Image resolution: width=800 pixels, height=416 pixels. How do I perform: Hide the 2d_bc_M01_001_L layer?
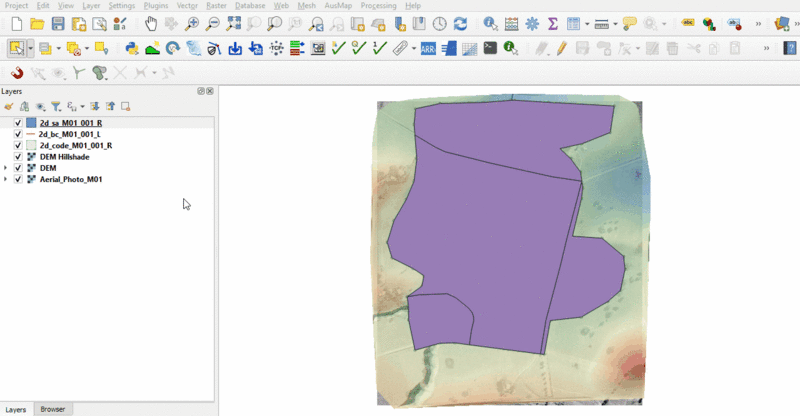coord(18,134)
